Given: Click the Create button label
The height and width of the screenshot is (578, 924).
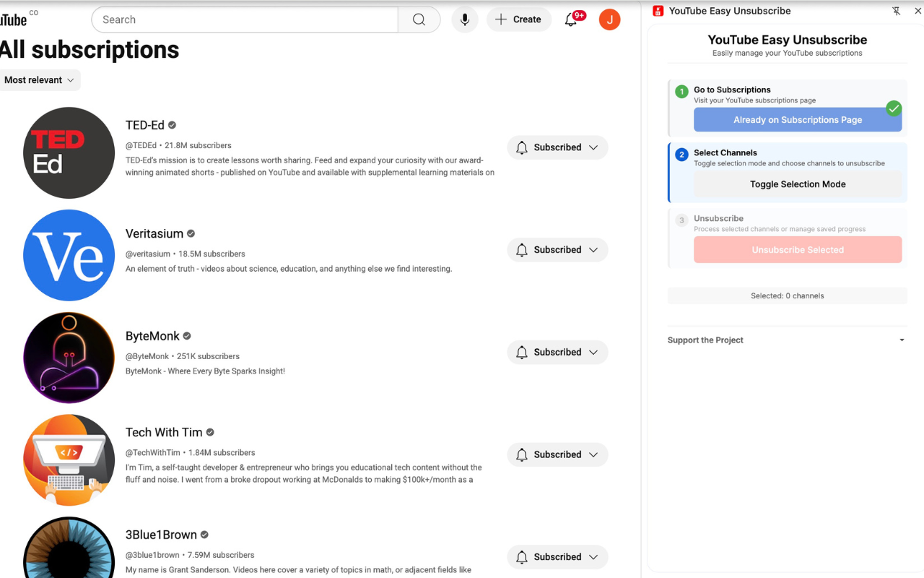Looking at the screenshot, I should [527, 20].
